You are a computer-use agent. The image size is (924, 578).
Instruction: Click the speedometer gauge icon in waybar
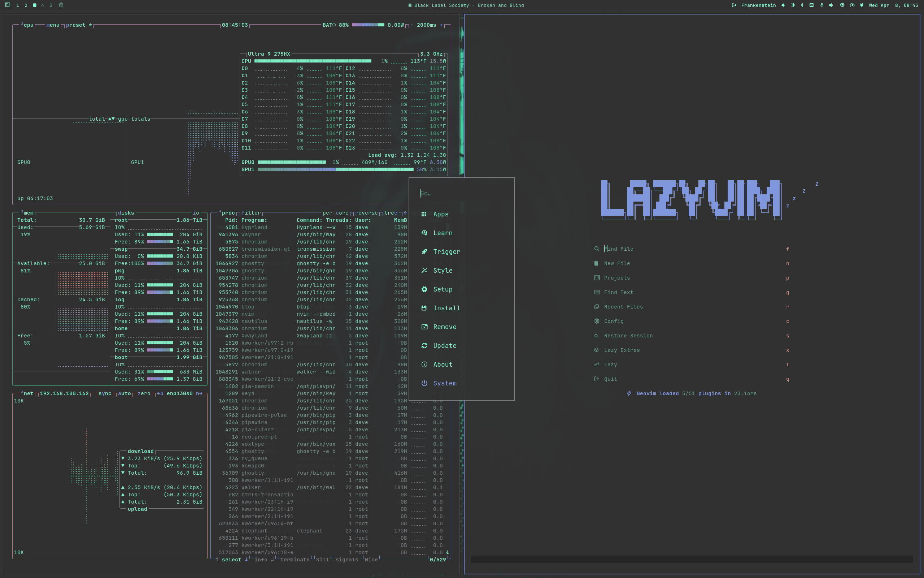(852, 5)
